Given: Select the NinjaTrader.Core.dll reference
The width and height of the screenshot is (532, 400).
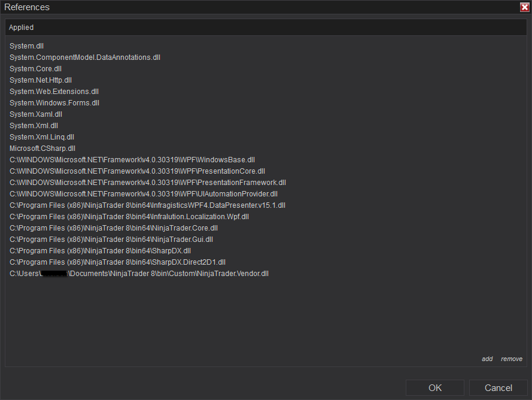Looking at the screenshot, I should (114, 228).
